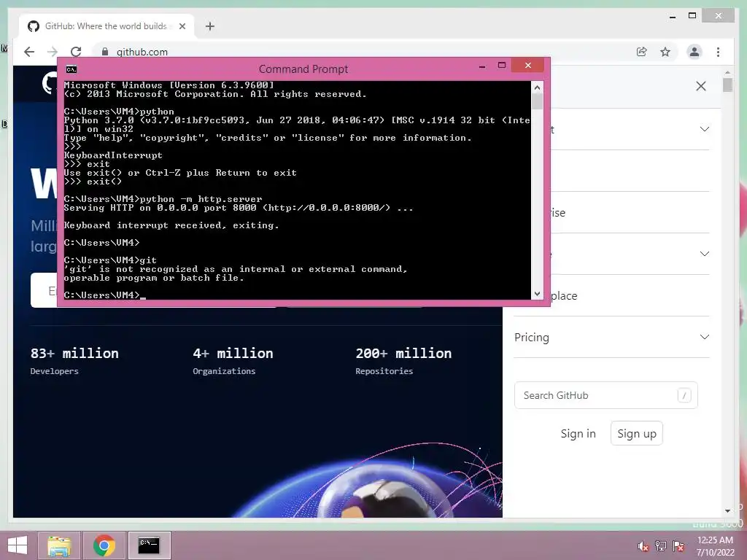Maximize the Chrome browser window
The width and height of the screenshot is (747, 560).
tap(692, 16)
